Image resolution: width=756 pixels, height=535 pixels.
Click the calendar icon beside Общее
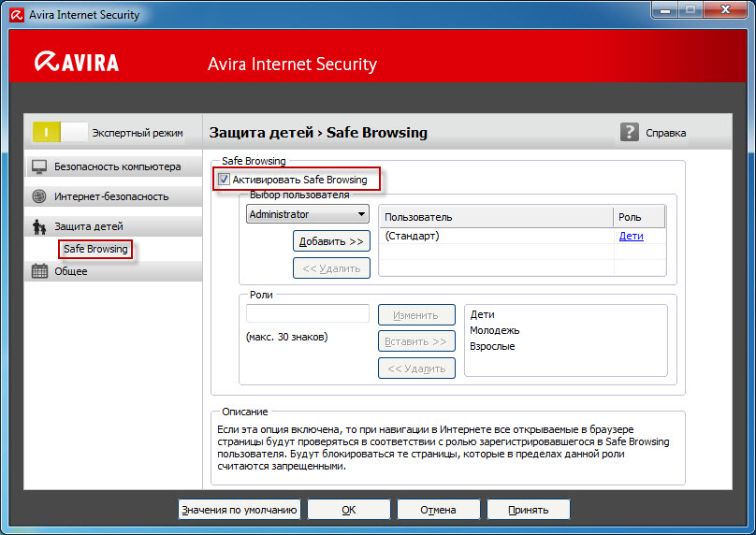point(39,271)
